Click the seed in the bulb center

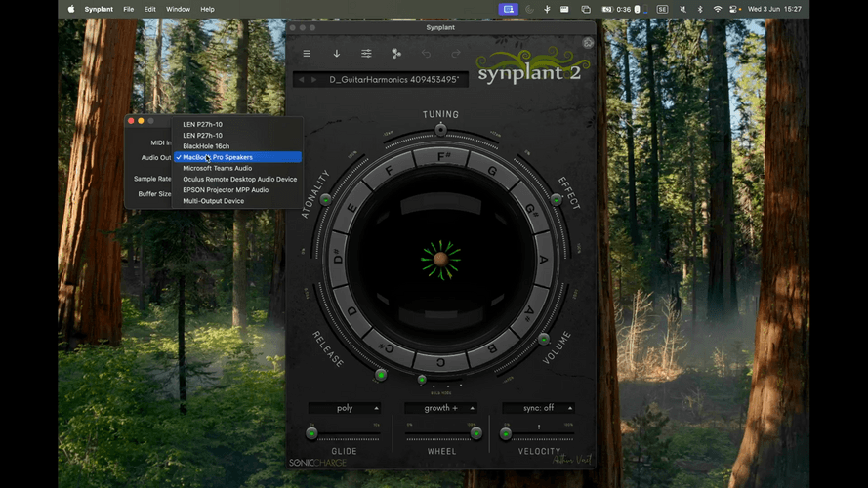point(440,259)
